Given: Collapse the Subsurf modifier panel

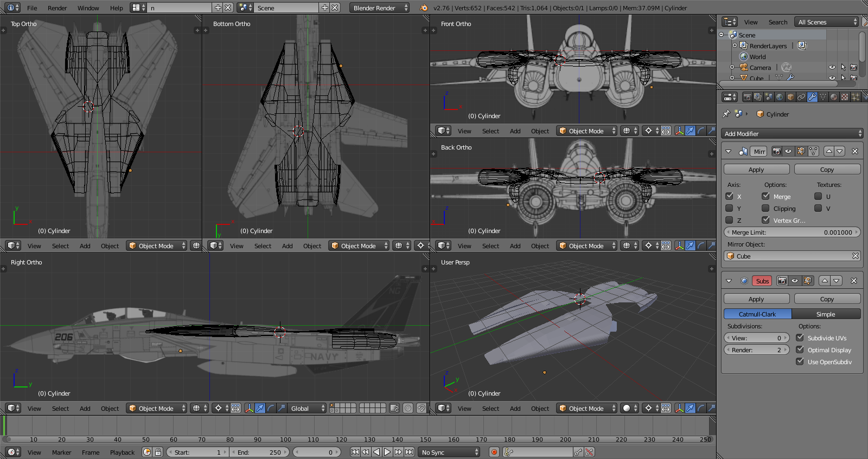Looking at the screenshot, I should [729, 281].
